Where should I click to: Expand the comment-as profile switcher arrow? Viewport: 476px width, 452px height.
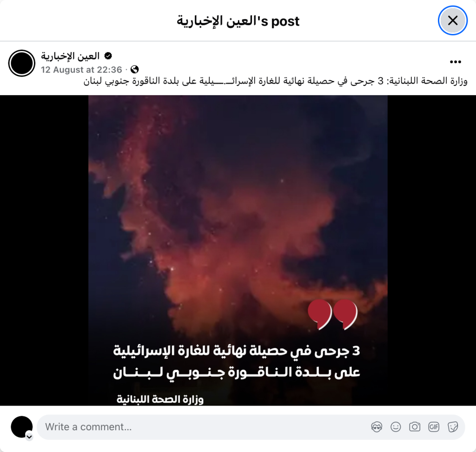click(x=29, y=437)
